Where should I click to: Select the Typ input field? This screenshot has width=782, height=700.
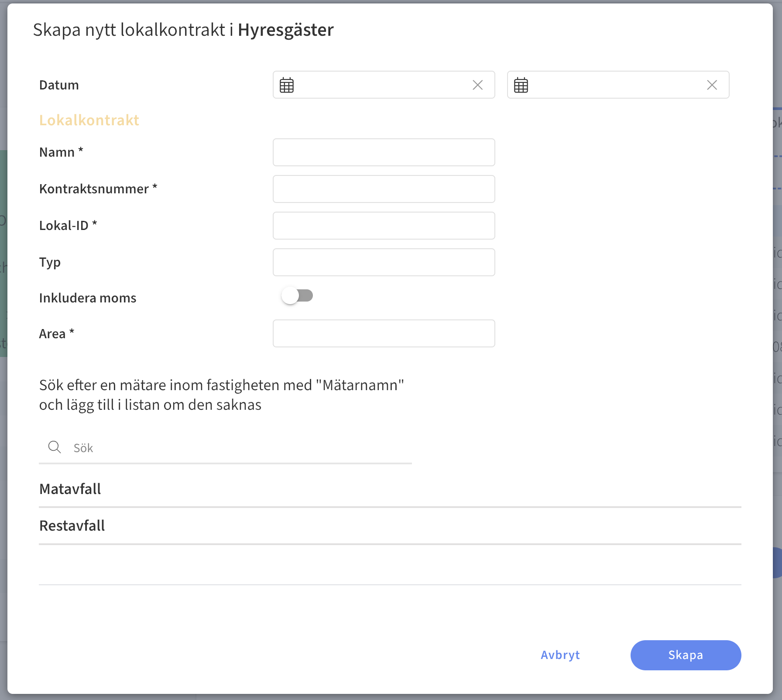[x=384, y=262]
